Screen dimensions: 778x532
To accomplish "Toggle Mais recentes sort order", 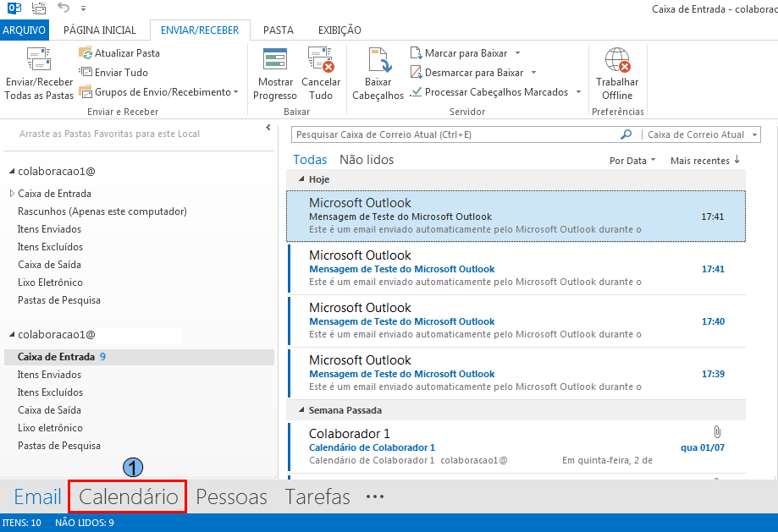I will tap(705, 161).
